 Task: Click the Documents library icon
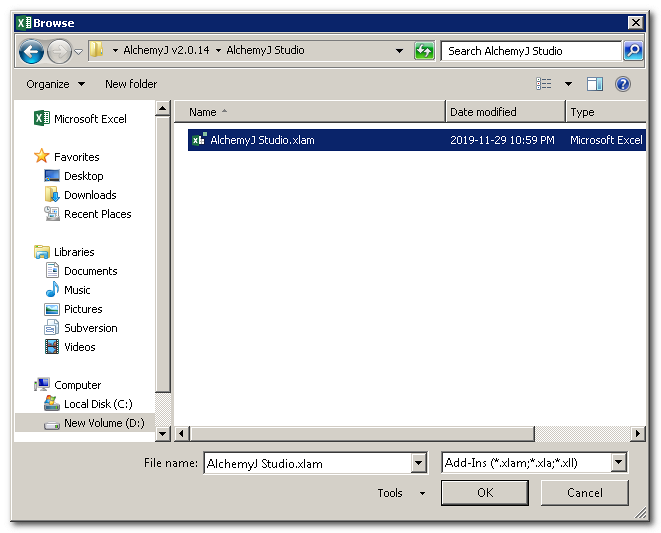point(52,270)
